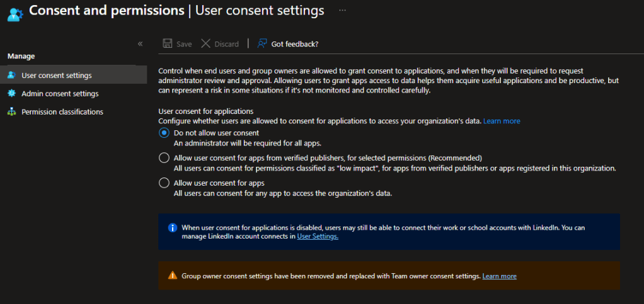Open Learn more link for user consent
The height and width of the screenshot is (304, 644).
pyautogui.click(x=502, y=121)
